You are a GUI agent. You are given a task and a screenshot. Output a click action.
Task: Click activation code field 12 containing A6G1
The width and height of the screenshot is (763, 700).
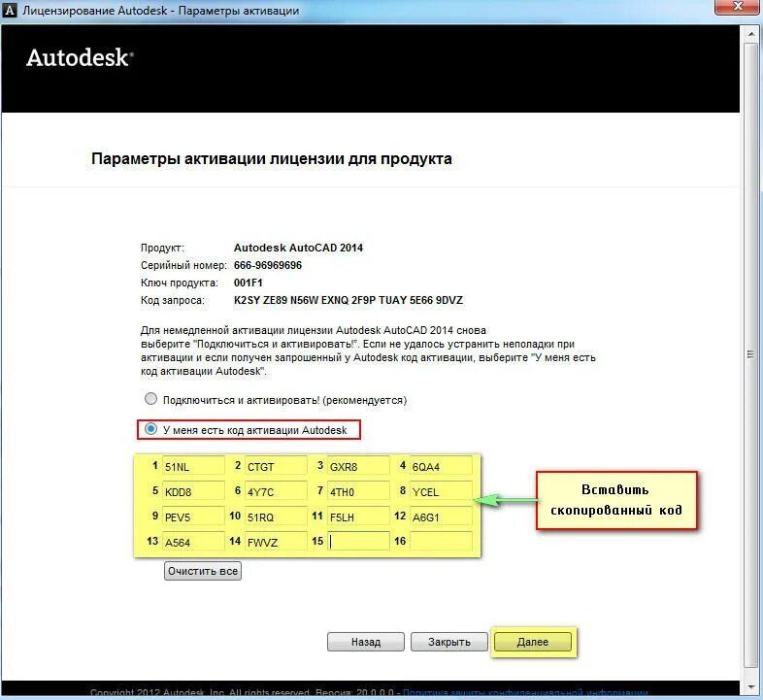pyautogui.click(x=441, y=517)
